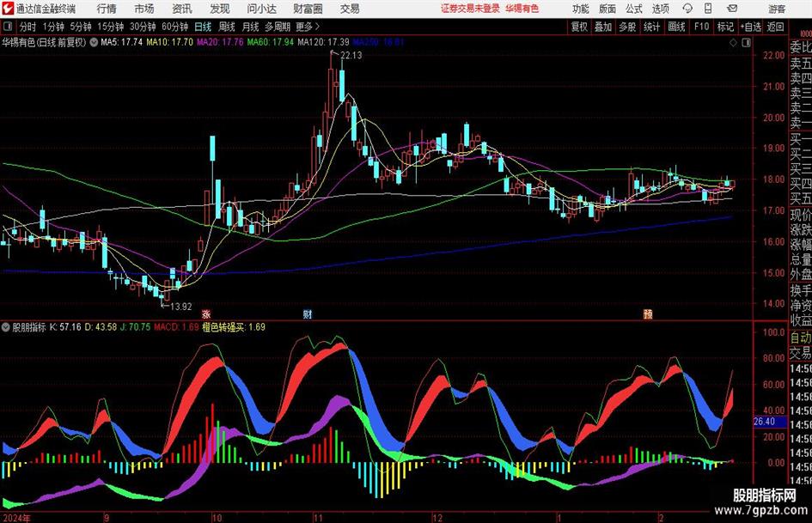Open the 版面 menu

click(x=607, y=9)
